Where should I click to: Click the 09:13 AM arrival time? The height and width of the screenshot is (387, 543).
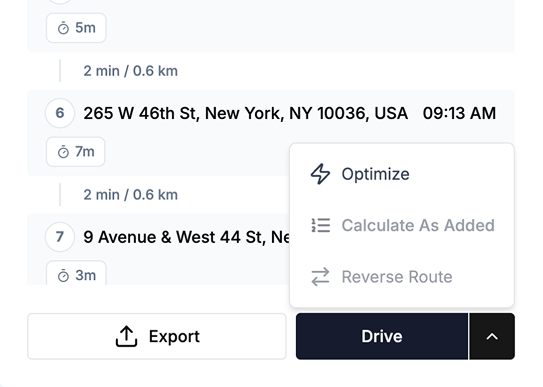[459, 113]
